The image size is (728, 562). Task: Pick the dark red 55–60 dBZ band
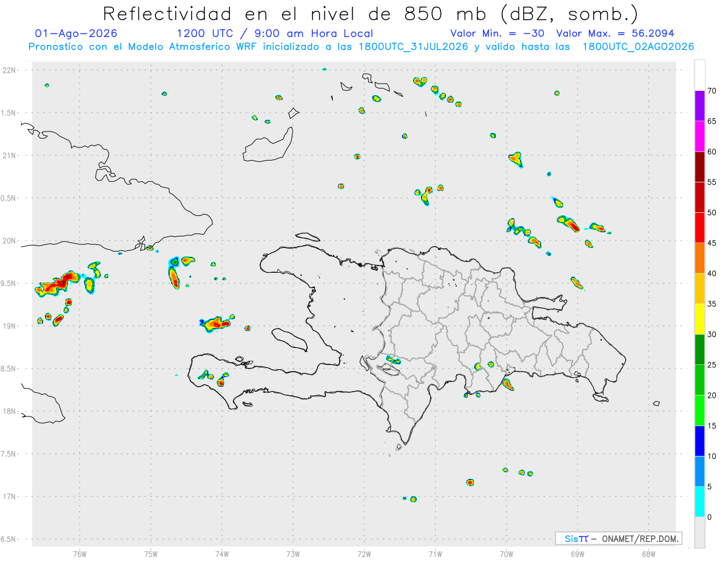[x=699, y=167]
